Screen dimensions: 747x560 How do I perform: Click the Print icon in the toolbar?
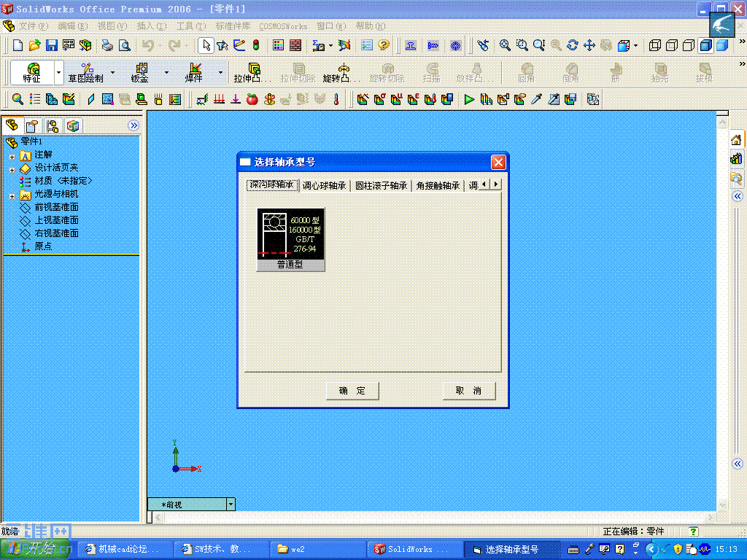[107, 44]
